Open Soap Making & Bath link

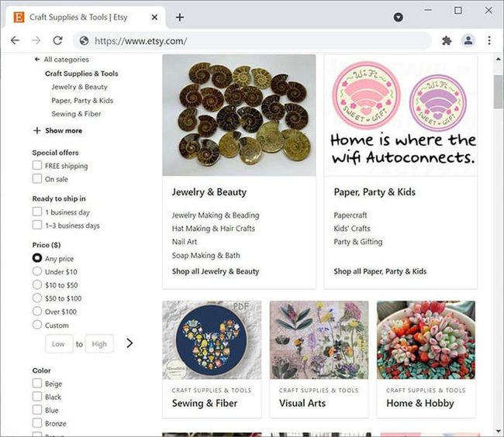(x=206, y=256)
